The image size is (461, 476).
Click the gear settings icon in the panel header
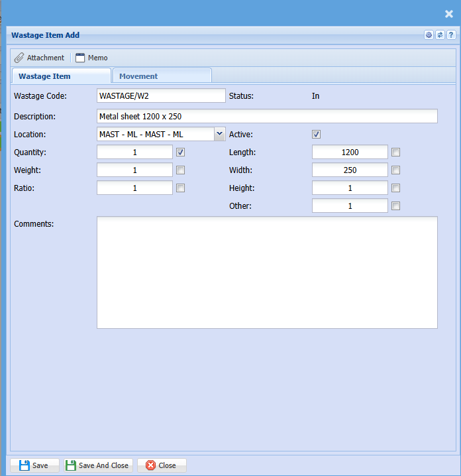tap(429, 35)
